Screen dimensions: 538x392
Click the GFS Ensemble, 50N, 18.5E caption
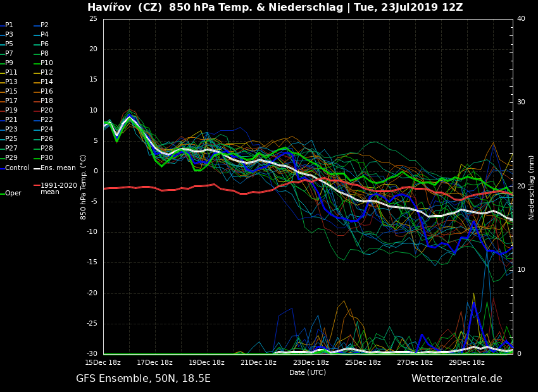pos(143,379)
